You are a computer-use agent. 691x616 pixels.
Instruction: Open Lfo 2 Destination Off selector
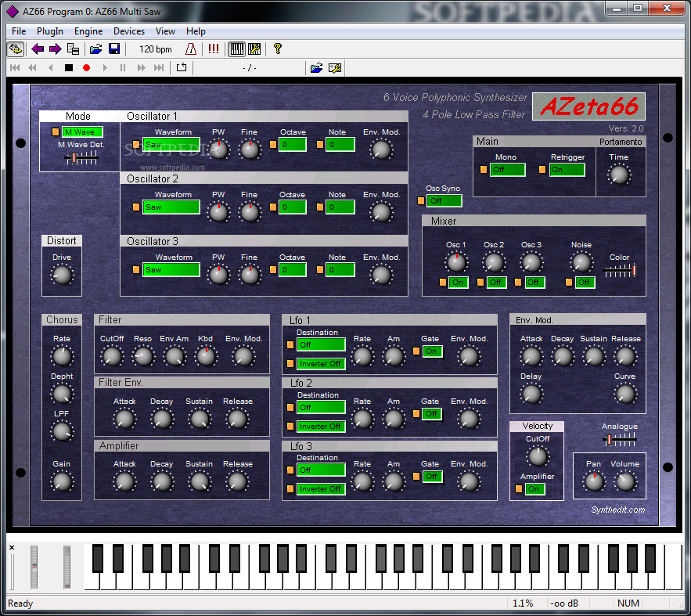click(x=321, y=407)
